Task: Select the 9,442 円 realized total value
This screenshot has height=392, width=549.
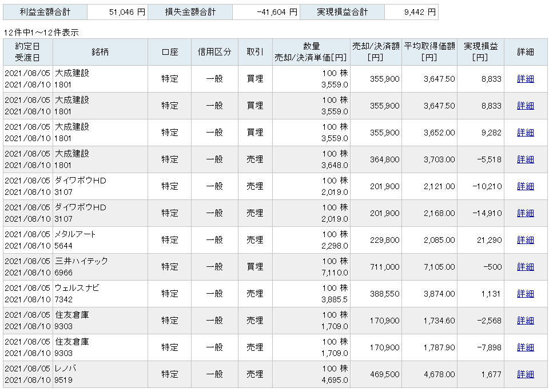Action: pyautogui.click(x=420, y=12)
